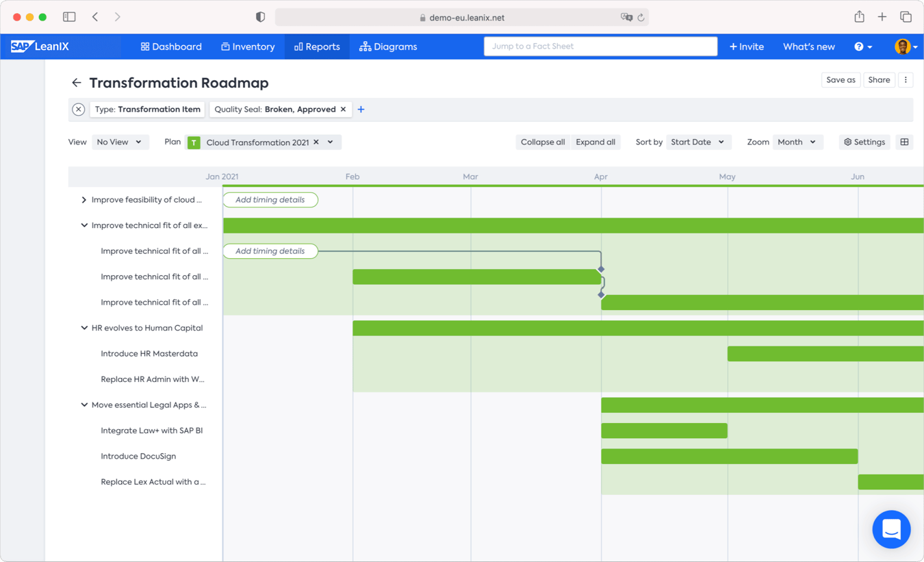The height and width of the screenshot is (562, 924).
Task: Click the user profile avatar
Action: point(903,47)
